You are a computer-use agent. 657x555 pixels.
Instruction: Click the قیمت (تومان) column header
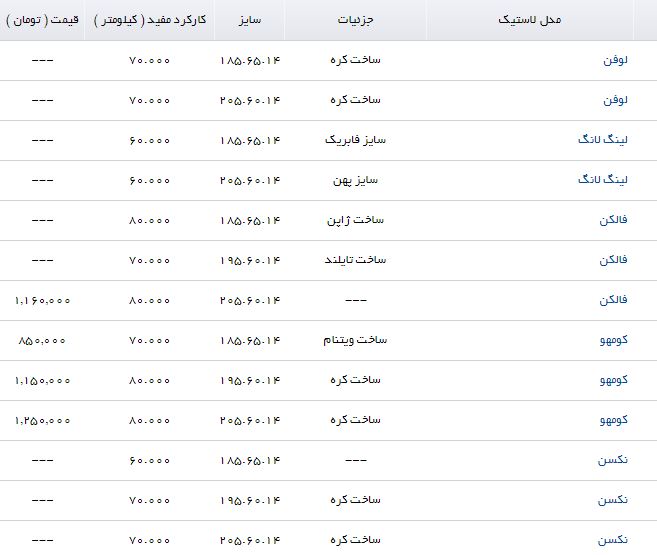pos(42,20)
